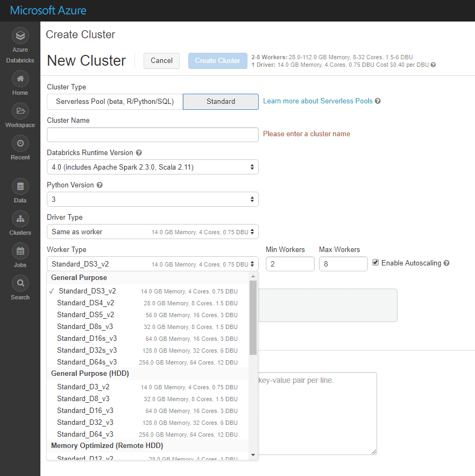Click the Min Workers field
This screenshot has width=475, height=476.
290,264
